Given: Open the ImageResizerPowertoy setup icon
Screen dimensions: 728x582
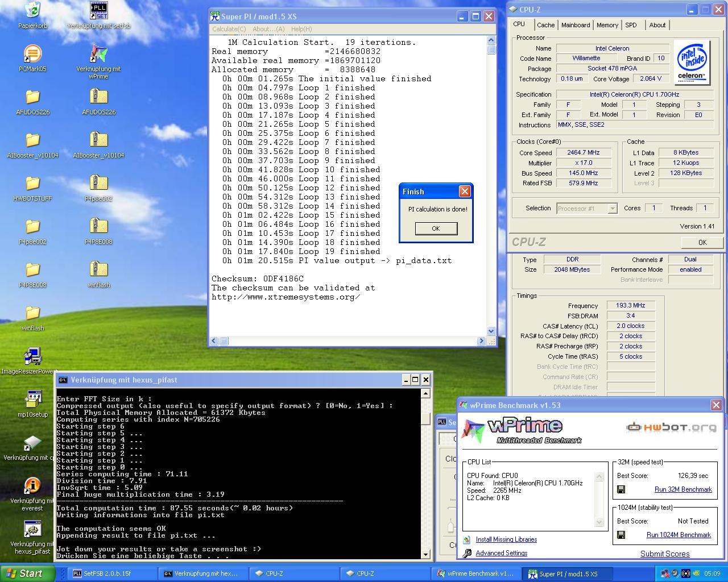Looking at the screenshot, I should tap(32, 356).
